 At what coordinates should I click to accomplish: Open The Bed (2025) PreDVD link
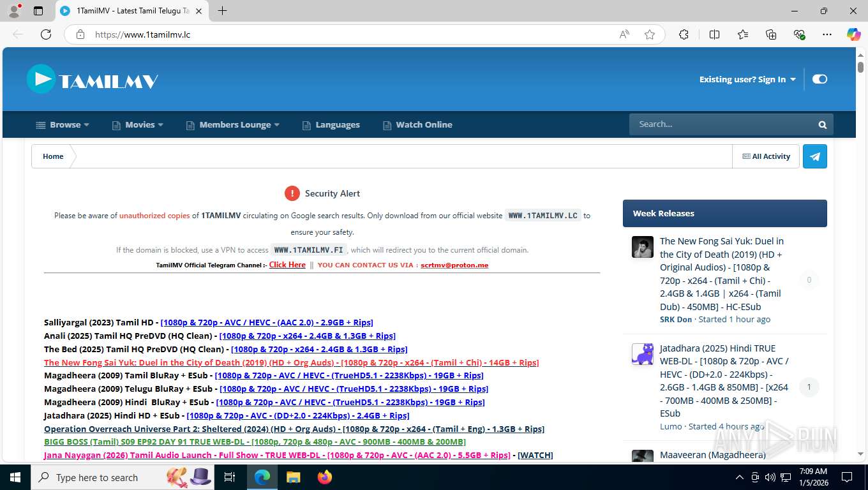(319, 349)
